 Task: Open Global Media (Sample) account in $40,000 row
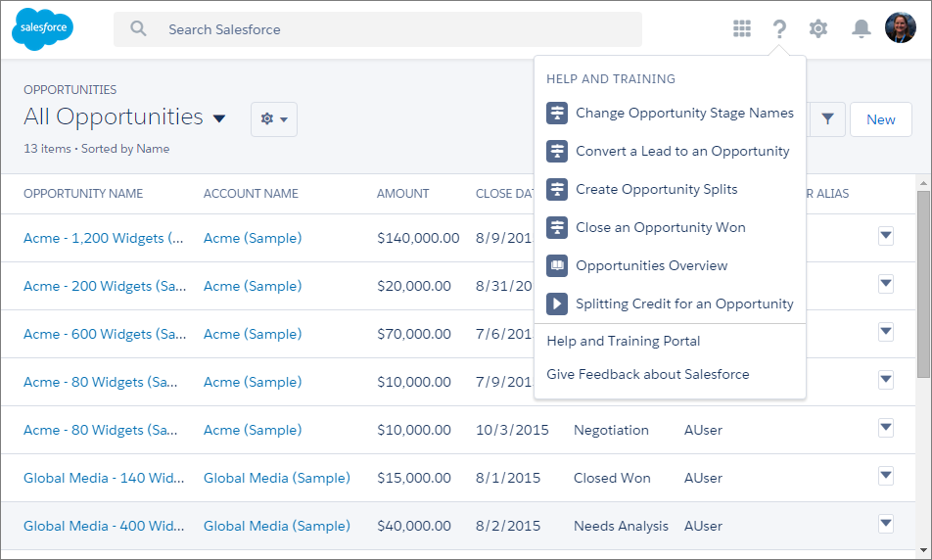click(x=277, y=526)
